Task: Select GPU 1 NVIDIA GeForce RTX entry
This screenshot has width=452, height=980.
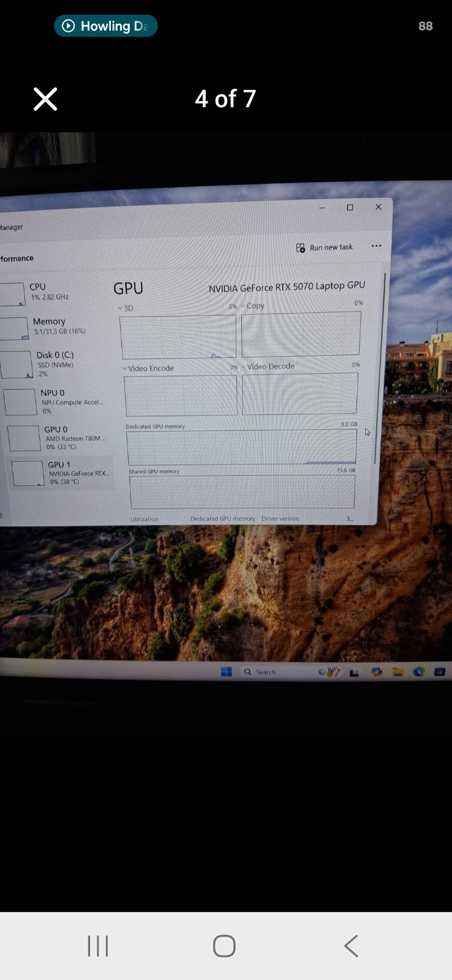Action: [x=61, y=473]
